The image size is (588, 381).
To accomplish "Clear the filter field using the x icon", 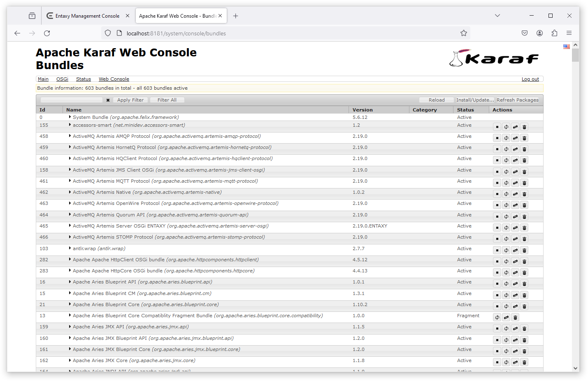I will point(108,100).
